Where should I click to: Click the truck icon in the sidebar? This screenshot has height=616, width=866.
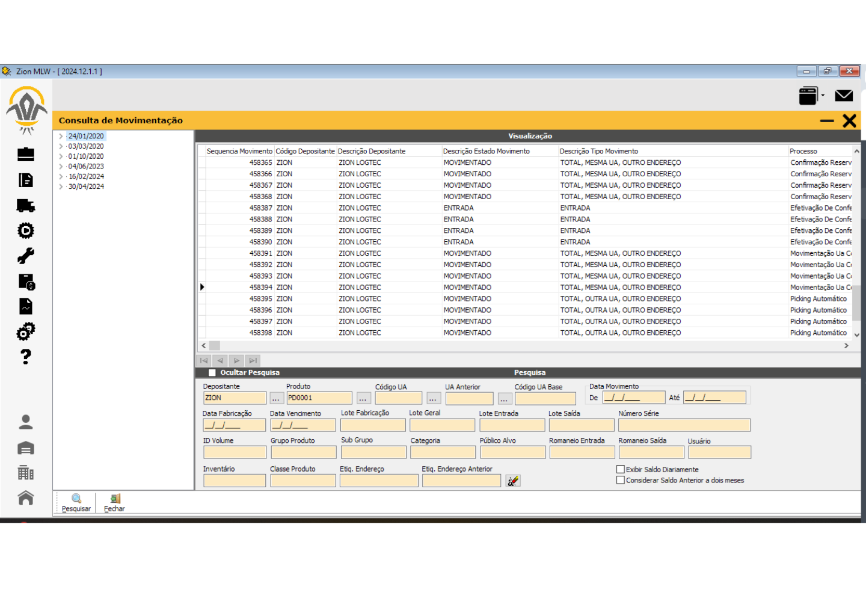(x=25, y=206)
